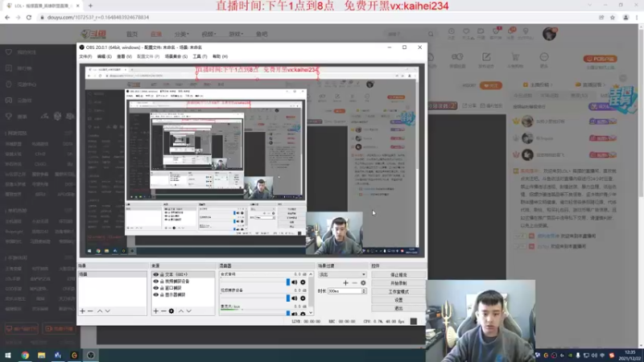Toggle visibility of 窗口捕获 source
The width and height of the screenshot is (644, 362).
click(155, 288)
